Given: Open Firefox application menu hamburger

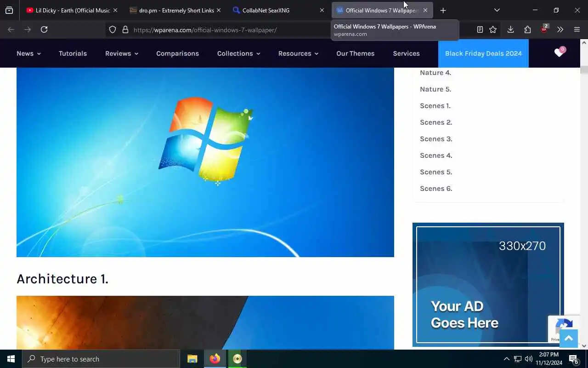Looking at the screenshot, I should (577, 29).
